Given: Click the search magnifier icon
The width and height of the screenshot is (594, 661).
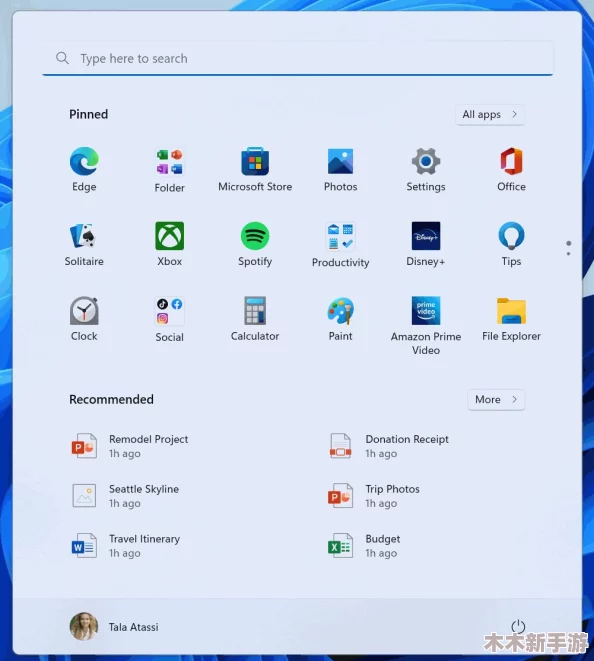Looking at the screenshot, I should click(62, 58).
